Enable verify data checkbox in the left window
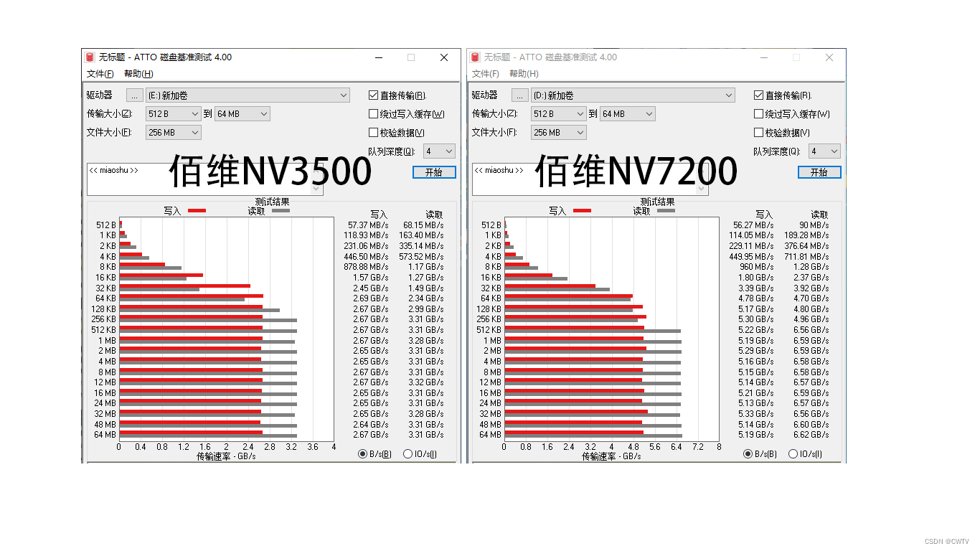980x551 pixels. tap(373, 132)
